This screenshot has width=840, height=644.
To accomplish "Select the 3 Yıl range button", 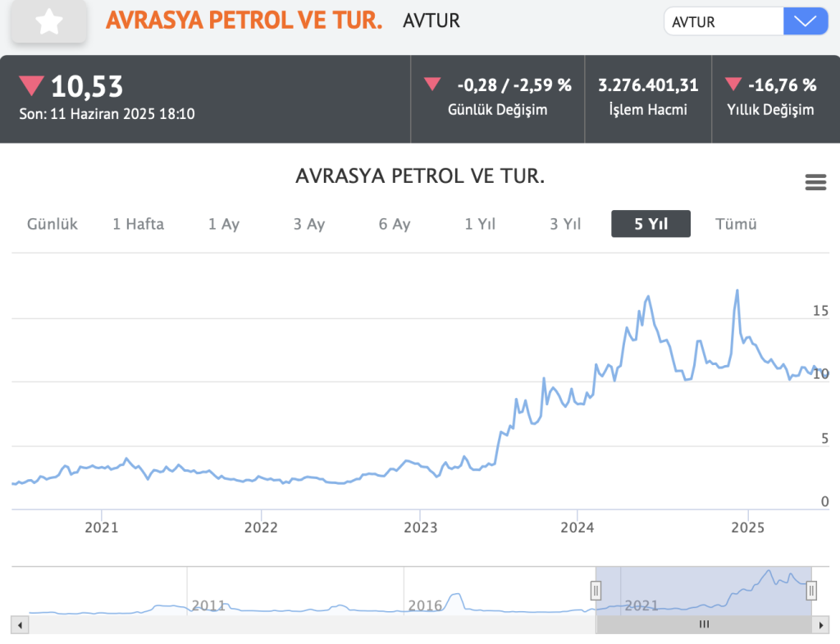I will pos(565,224).
